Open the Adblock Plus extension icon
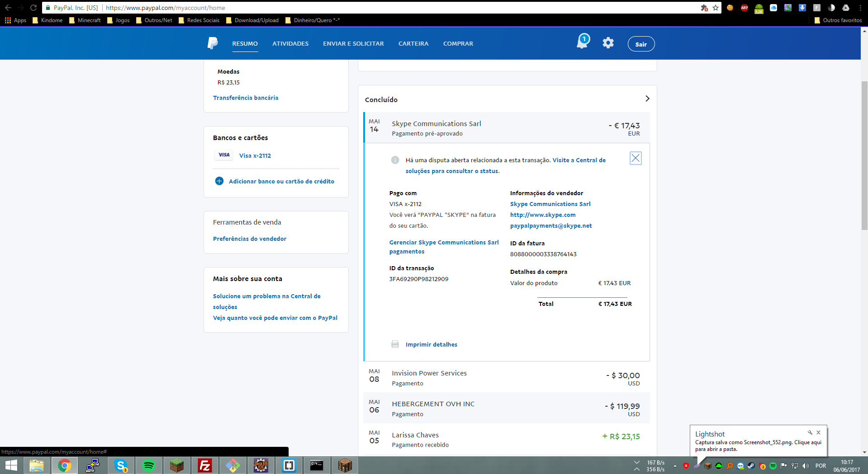868x474 pixels. pos(745,8)
